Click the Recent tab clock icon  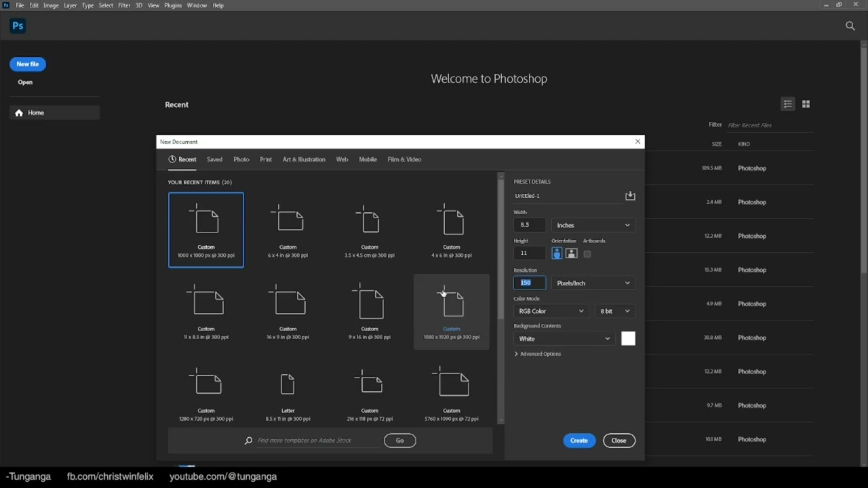[x=172, y=159]
